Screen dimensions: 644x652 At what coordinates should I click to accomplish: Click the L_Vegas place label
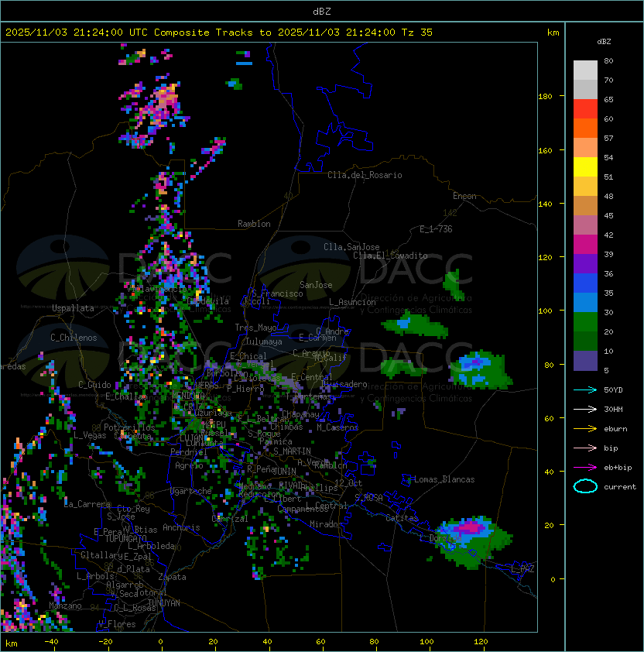[x=90, y=435]
